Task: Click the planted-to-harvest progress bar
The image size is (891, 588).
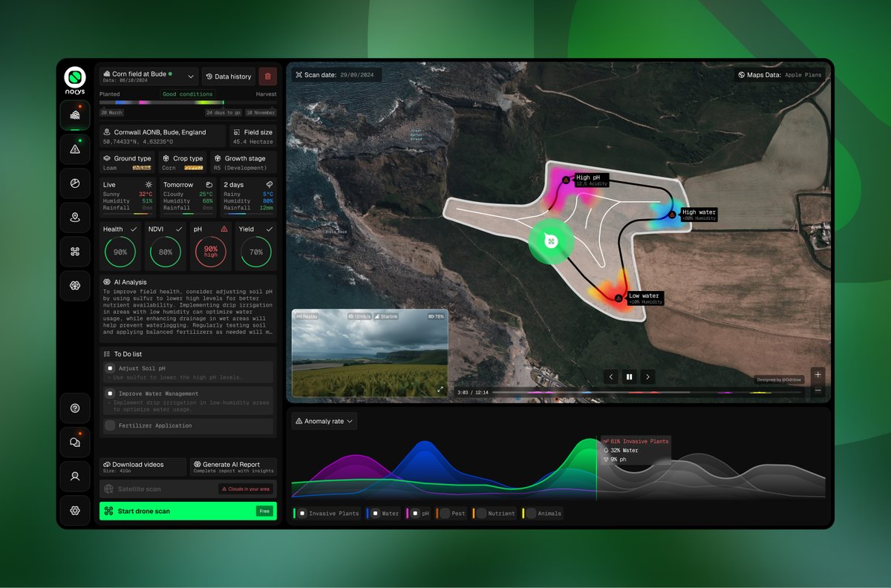Action: click(188, 102)
